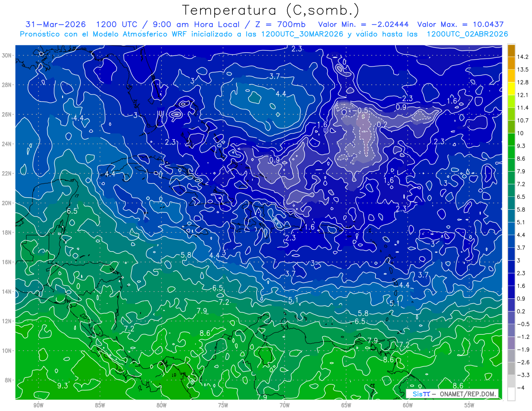Image resolution: width=532 pixels, height=411 pixels.
Task: Click the 8.6 contour label in the bottom right
Action: coord(458,386)
